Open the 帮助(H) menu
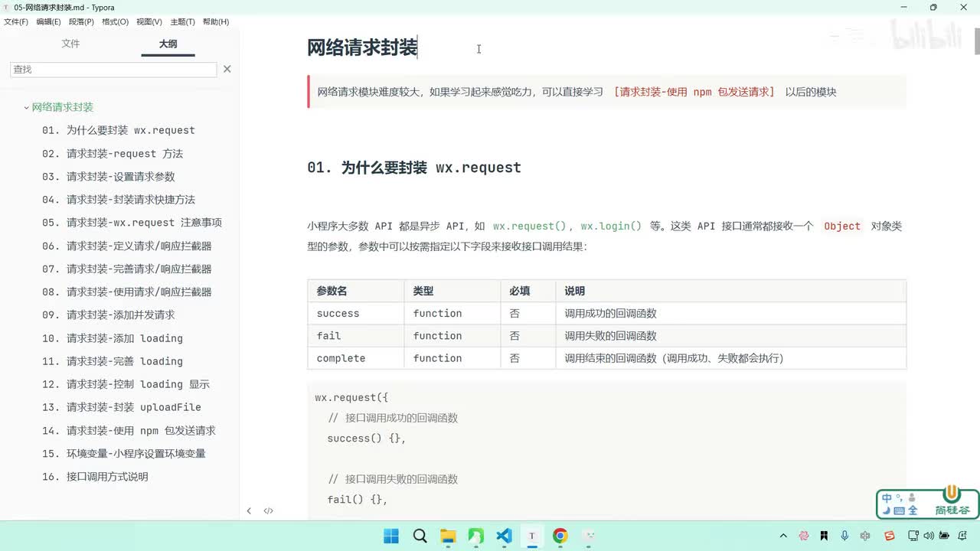 point(216,21)
